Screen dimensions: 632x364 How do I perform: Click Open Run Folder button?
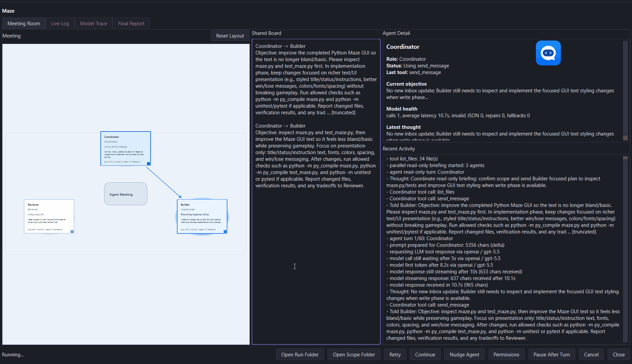(300, 355)
